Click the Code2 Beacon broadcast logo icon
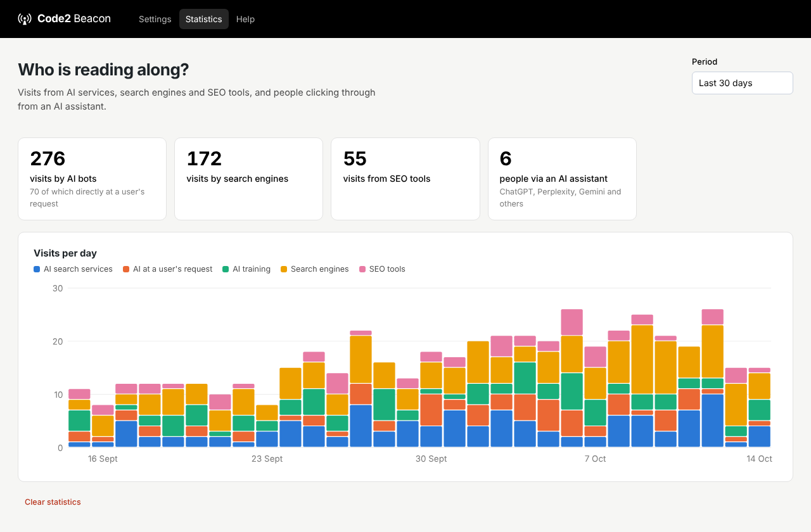Viewport: 811px width, 532px height. click(x=25, y=19)
